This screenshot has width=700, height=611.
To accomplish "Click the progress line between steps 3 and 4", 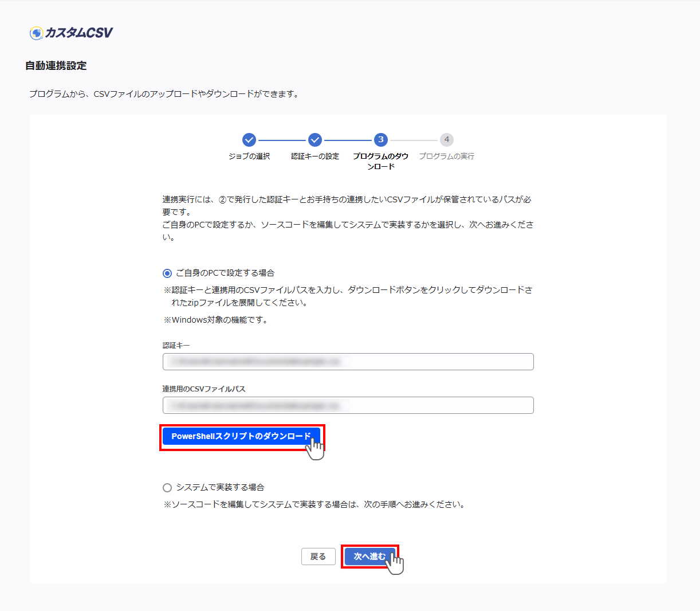I will pos(414,139).
